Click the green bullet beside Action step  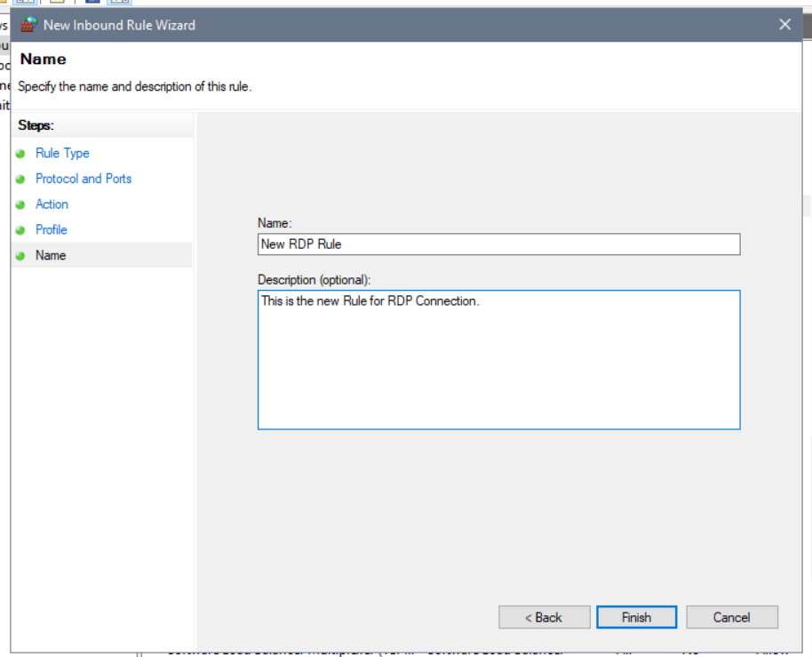(20, 204)
